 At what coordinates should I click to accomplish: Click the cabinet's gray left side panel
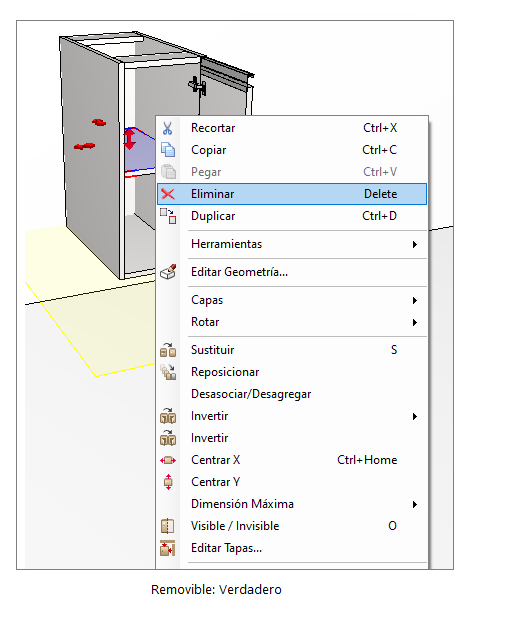pyautogui.click(x=91, y=159)
